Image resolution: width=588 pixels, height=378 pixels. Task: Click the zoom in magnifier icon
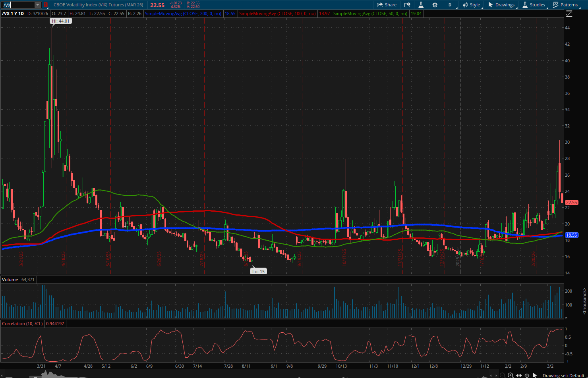[x=511, y=376]
